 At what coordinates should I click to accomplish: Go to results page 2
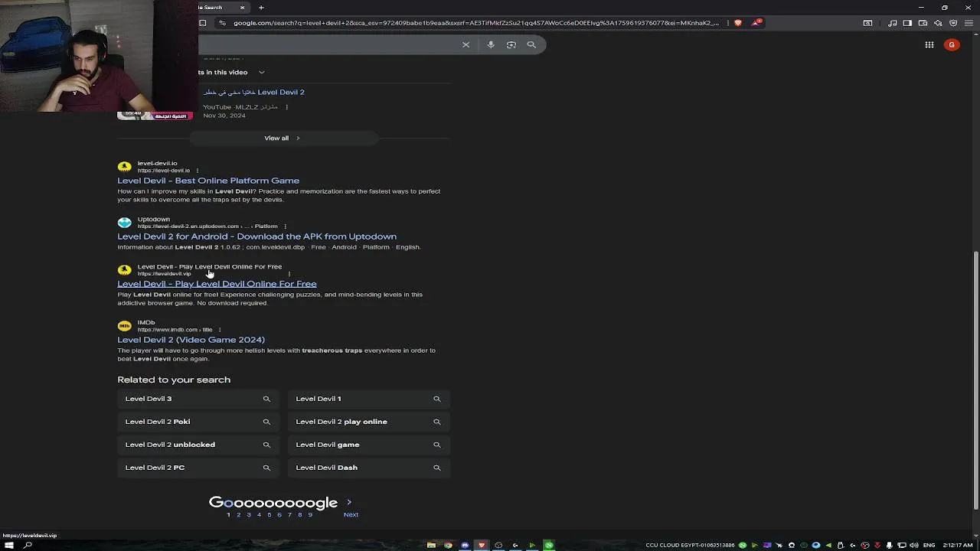tap(238, 515)
